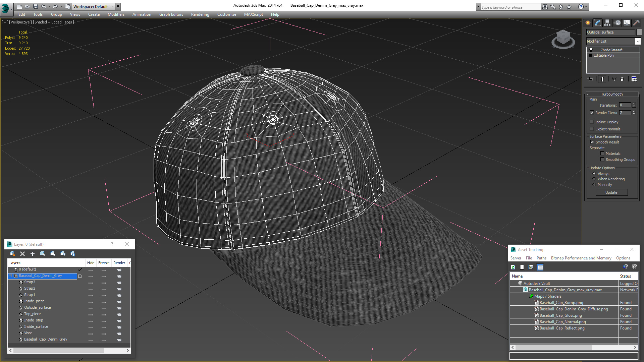Open Bitmap Performance and Memory menu
The width and height of the screenshot is (644, 362).
click(x=581, y=258)
